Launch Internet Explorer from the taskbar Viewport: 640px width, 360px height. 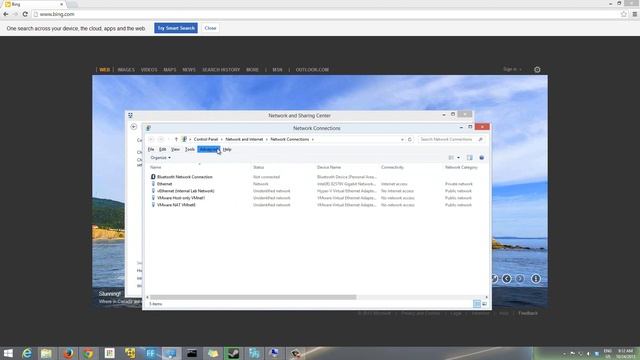27,353
